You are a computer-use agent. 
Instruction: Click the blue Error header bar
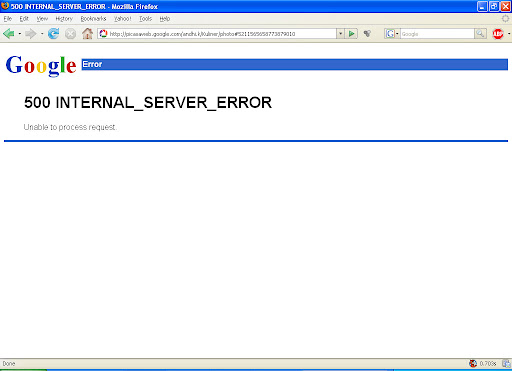[x=295, y=64]
